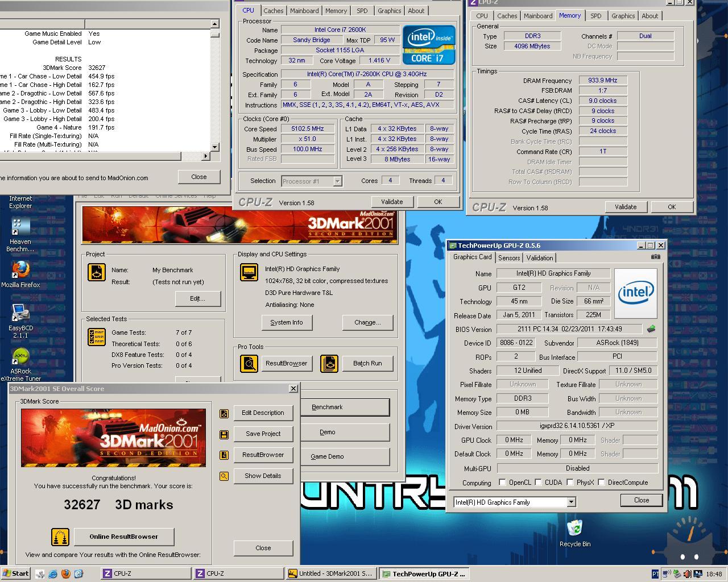Open Graphics tab in right CPU-Z window
728x582 pixels.
click(x=623, y=16)
